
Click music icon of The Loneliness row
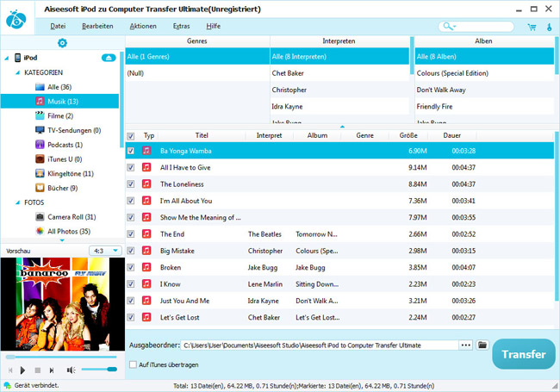146,184
